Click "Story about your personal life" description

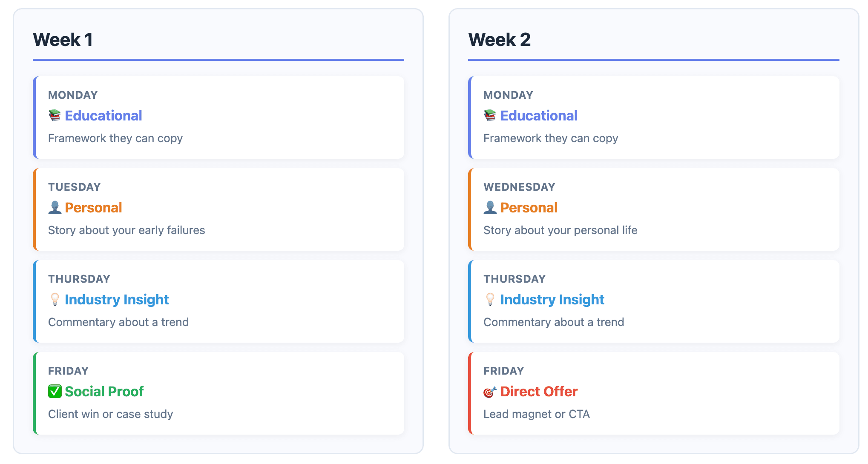tap(560, 230)
